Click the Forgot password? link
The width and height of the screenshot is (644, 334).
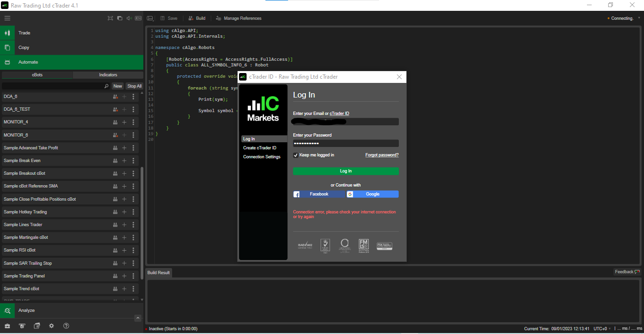pos(382,155)
